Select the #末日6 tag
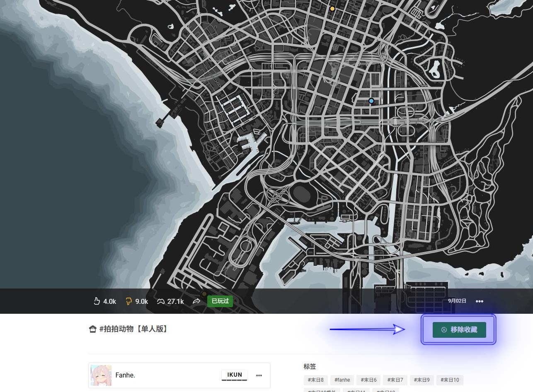This screenshot has width=533, height=392. [x=368, y=380]
